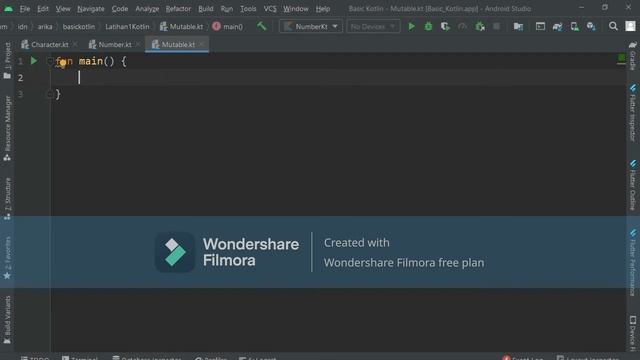The width and height of the screenshot is (640, 360).
Task: Toggle the Flutter Inspector tool window
Action: [633, 113]
